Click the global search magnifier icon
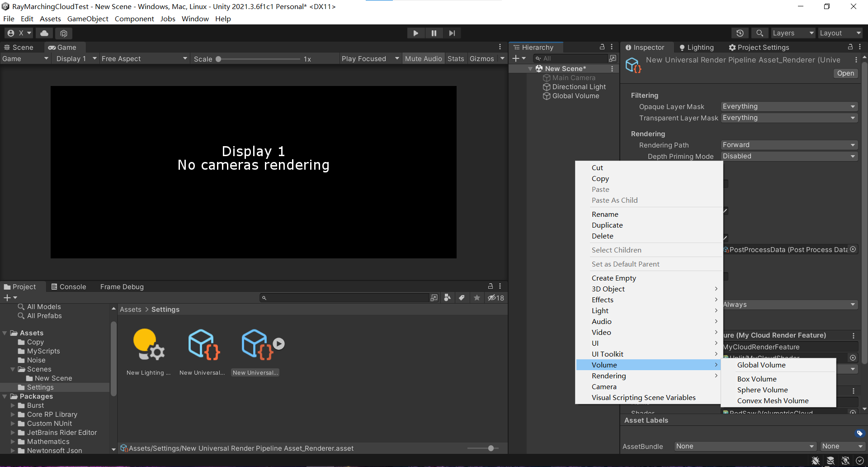 [x=759, y=33]
